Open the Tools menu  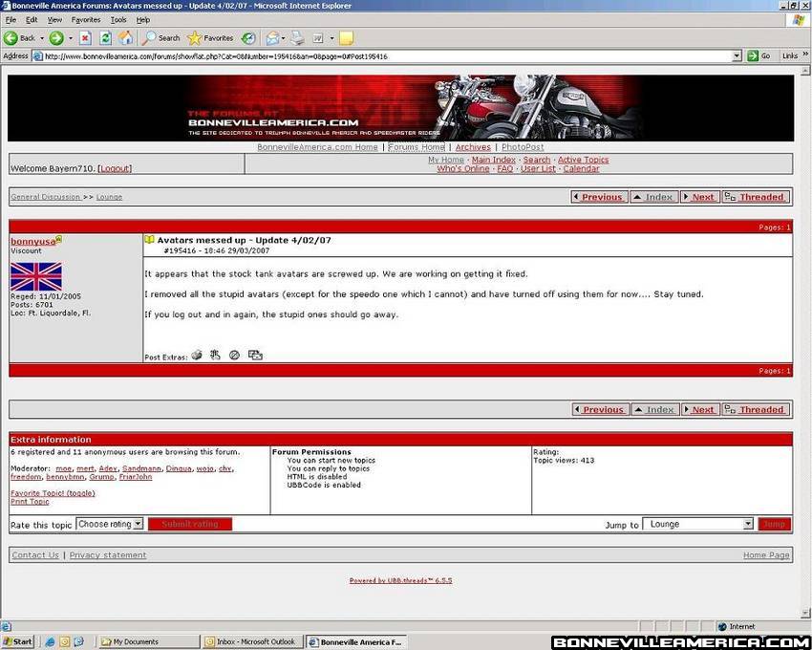(118, 20)
